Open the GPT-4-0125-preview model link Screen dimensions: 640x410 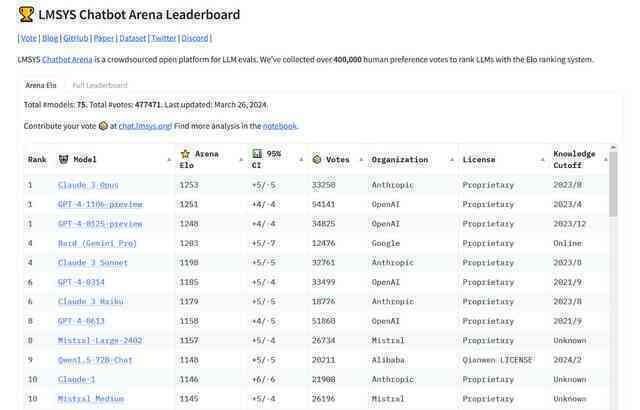(100, 224)
